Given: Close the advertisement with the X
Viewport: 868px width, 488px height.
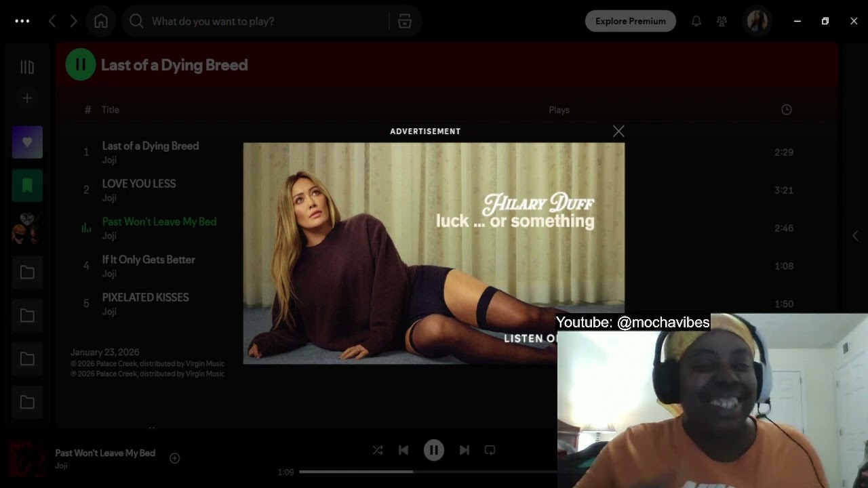Looking at the screenshot, I should coord(618,131).
